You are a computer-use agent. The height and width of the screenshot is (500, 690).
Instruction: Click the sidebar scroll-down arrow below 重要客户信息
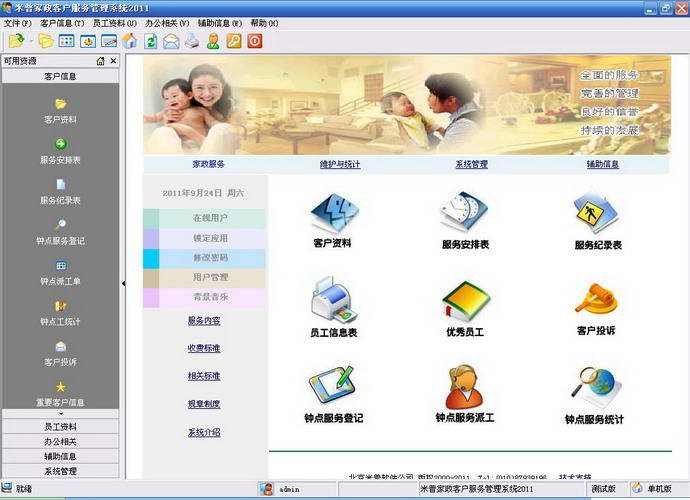(x=60, y=414)
